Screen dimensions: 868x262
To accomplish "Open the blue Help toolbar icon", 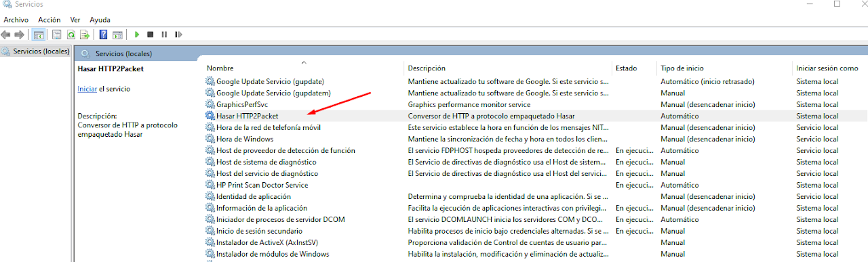I will click(x=104, y=35).
